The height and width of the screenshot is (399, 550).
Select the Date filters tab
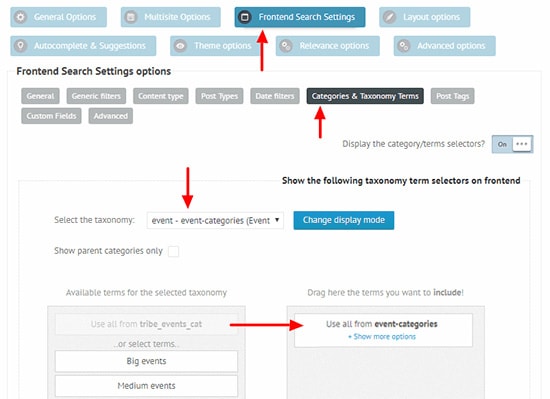pyautogui.click(x=275, y=96)
